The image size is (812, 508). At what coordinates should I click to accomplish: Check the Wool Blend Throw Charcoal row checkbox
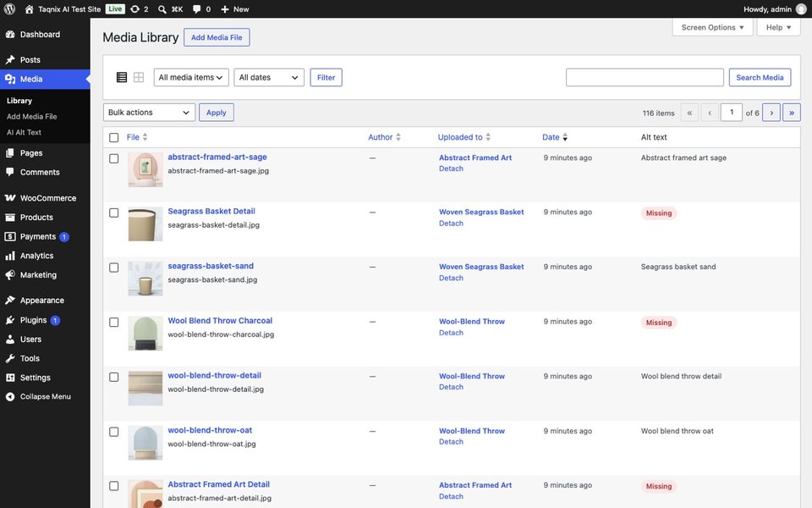[x=114, y=323]
